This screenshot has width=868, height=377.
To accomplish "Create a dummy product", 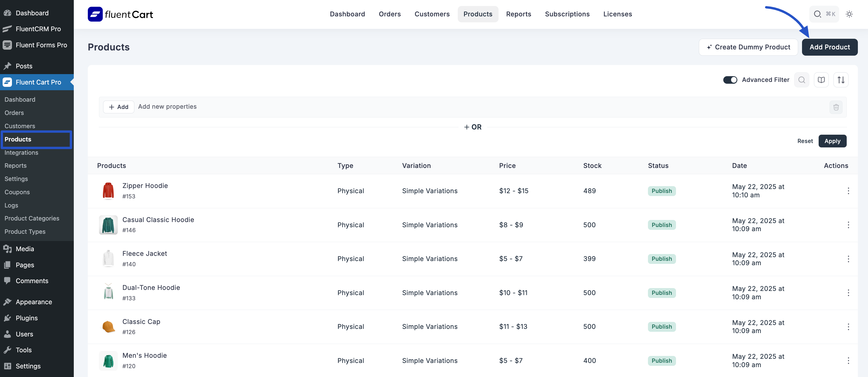I will 748,47.
